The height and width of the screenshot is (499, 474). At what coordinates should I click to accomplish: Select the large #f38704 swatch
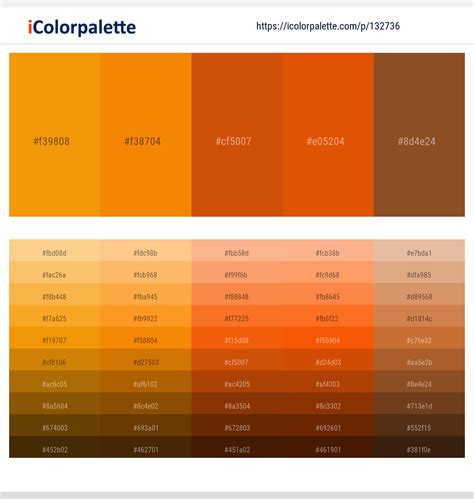tap(146, 135)
